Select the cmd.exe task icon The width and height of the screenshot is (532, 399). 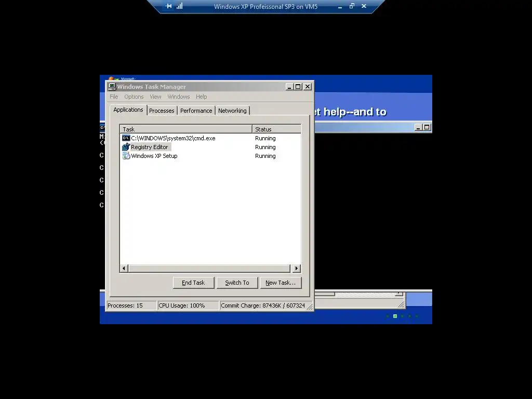[x=126, y=138]
